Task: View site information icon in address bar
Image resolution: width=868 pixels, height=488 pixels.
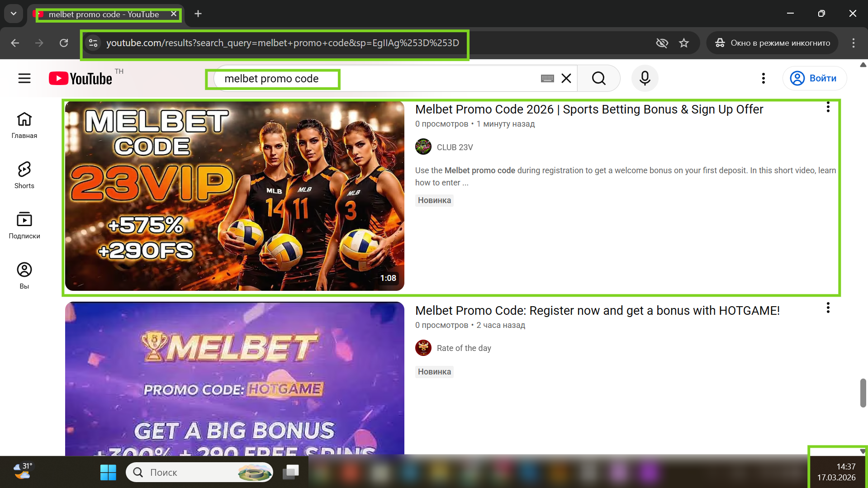Action: [x=93, y=43]
